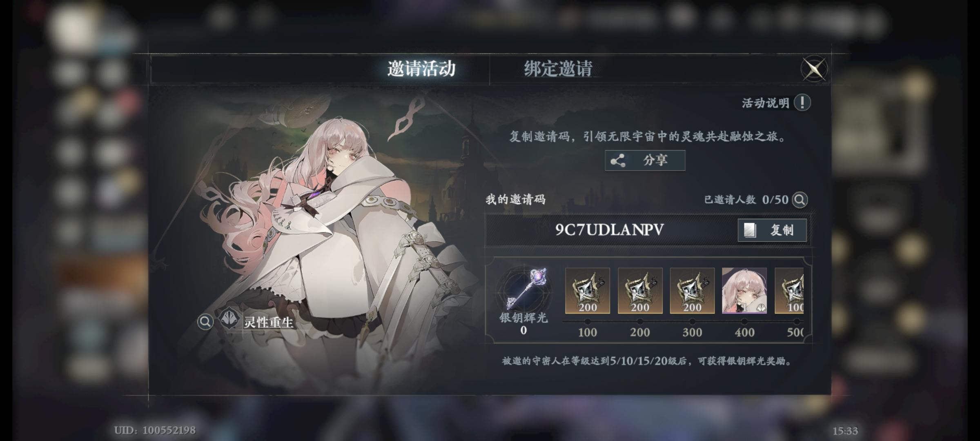Select the 300-point reward item icon
The image size is (980, 441).
[692, 291]
